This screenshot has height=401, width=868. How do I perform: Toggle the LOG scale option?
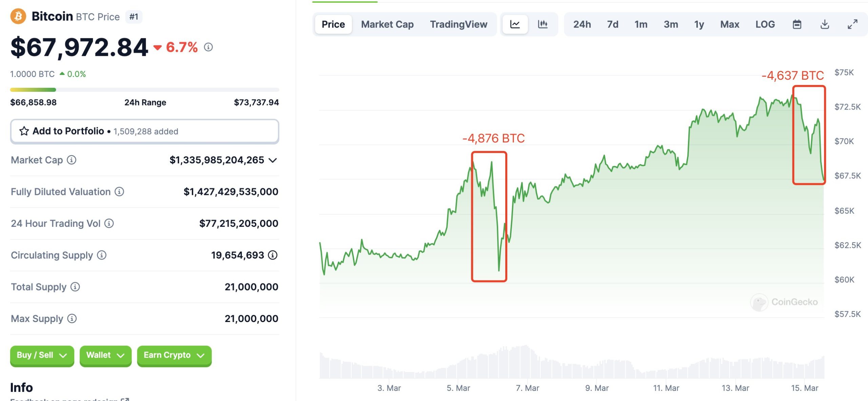(x=765, y=24)
